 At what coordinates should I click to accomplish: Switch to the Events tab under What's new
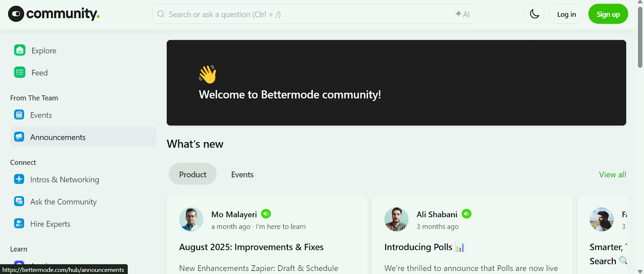[242, 174]
